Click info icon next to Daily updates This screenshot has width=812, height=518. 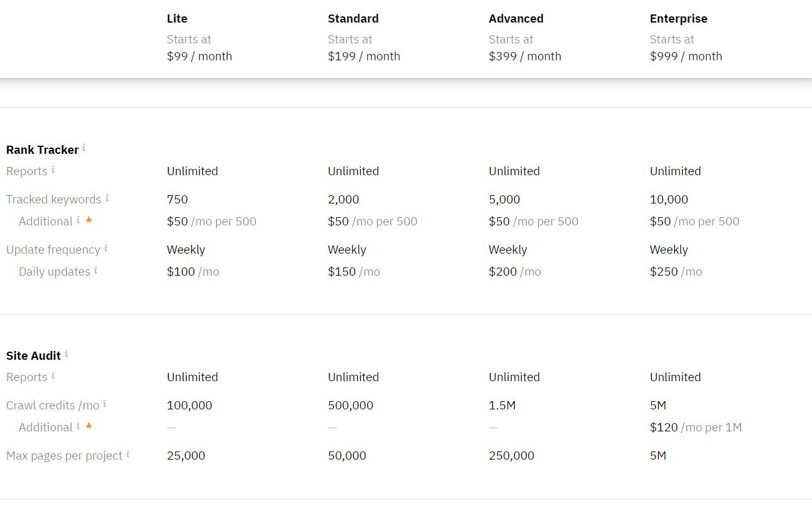pyautogui.click(x=96, y=270)
